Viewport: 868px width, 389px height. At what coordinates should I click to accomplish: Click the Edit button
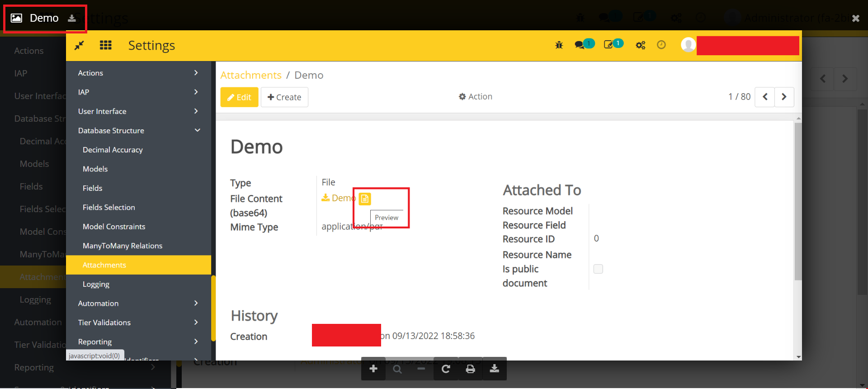coord(239,97)
